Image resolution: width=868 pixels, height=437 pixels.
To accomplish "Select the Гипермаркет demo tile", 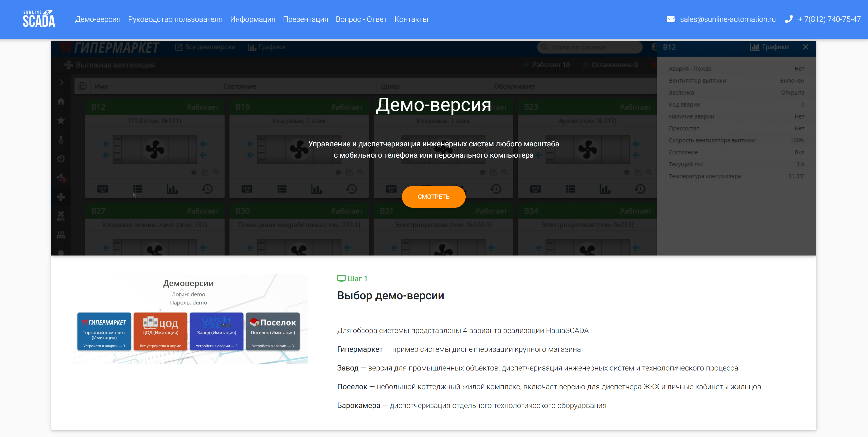I will pos(104,332).
